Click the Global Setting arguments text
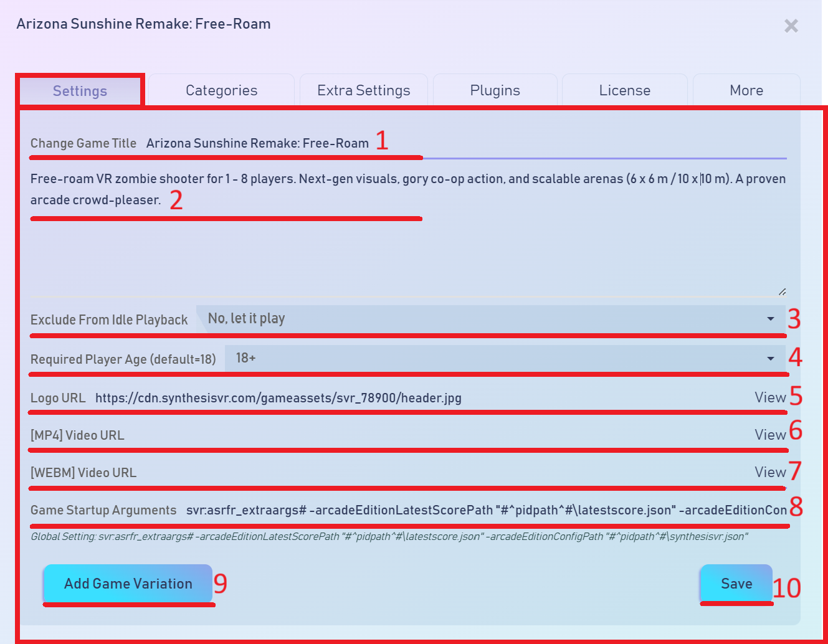This screenshot has width=828, height=644. 389,536
